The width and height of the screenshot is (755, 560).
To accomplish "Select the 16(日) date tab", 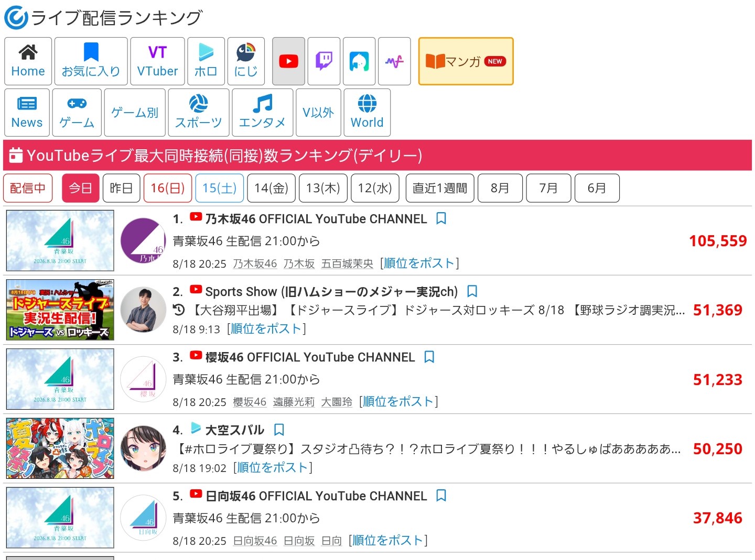I will [168, 188].
